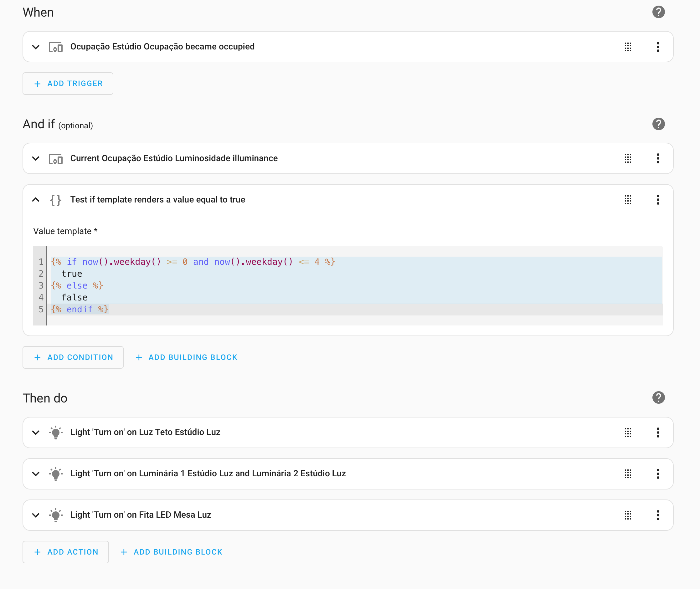Expand the Turn on Fita LED Mesa action
The width and height of the screenshot is (700, 589).
36,515
